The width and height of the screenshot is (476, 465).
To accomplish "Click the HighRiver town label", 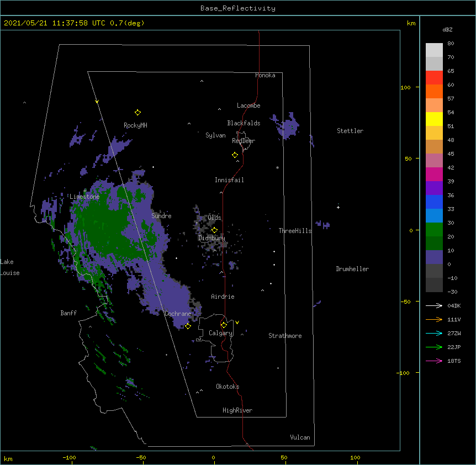I will pos(237,410).
